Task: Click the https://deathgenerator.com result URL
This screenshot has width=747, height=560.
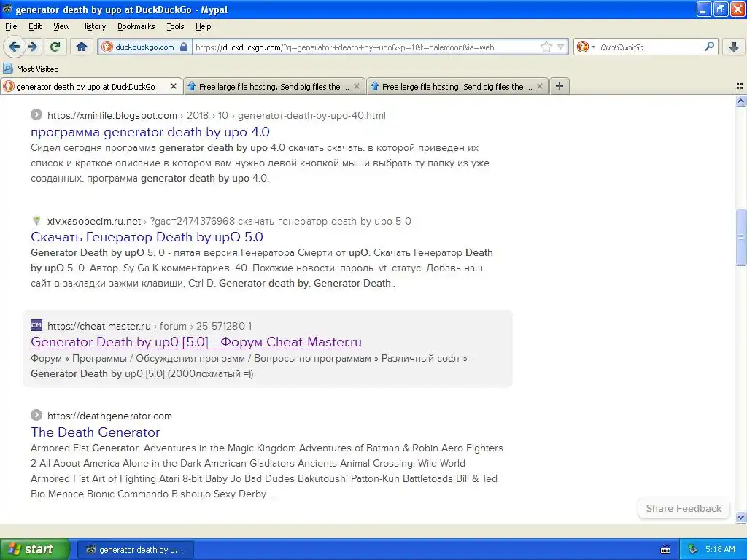Action: (109, 416)
